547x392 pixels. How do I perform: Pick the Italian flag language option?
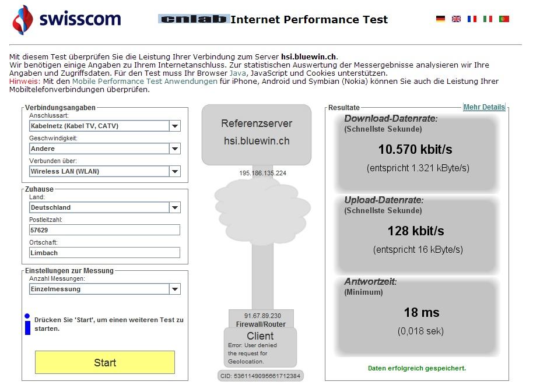coord(488,19)
